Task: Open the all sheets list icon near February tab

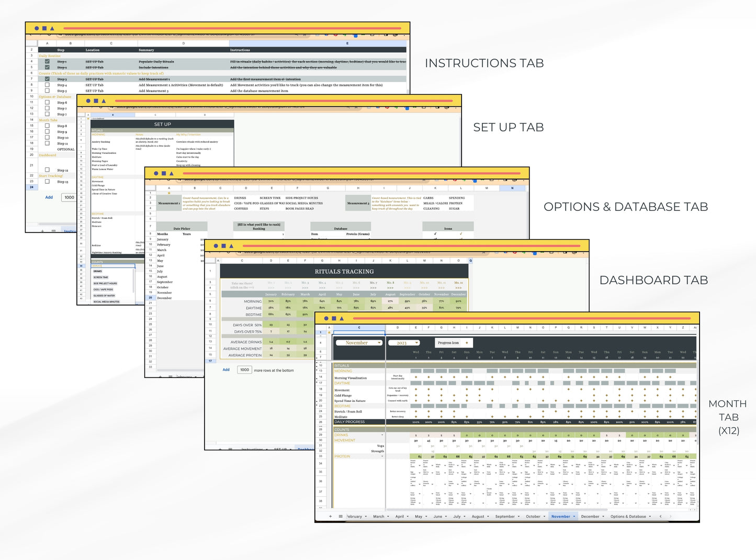Action: 341,517
